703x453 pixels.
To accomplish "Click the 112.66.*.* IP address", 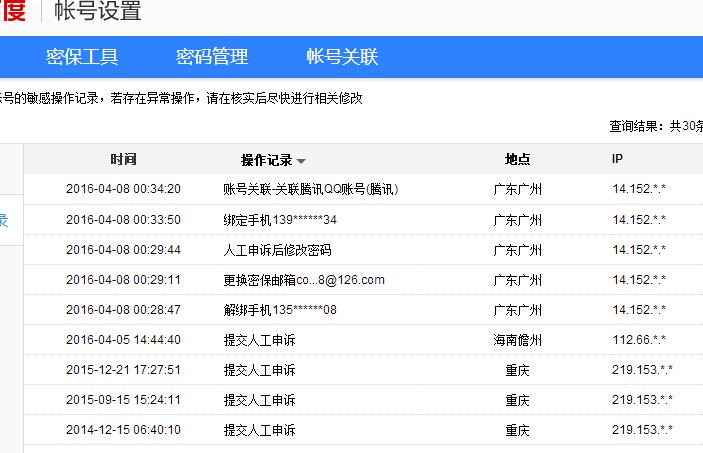I will point(638,340).
